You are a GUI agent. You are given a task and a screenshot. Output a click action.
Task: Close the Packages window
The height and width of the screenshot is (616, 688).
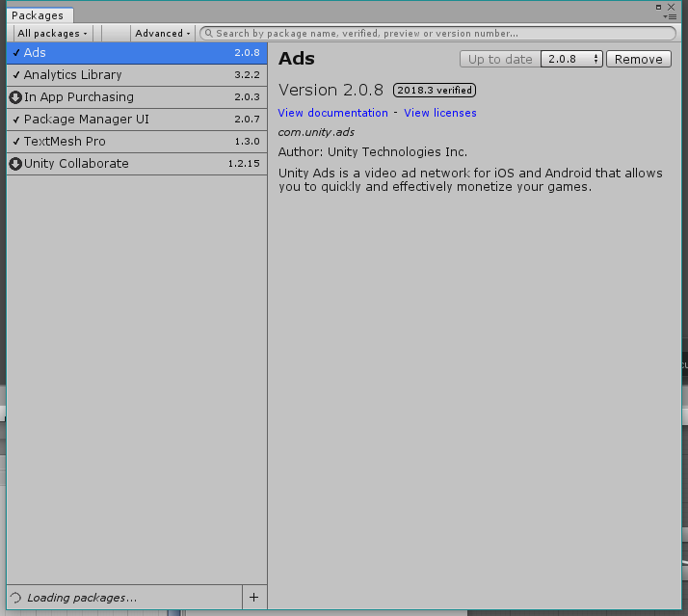pos(671,7)
